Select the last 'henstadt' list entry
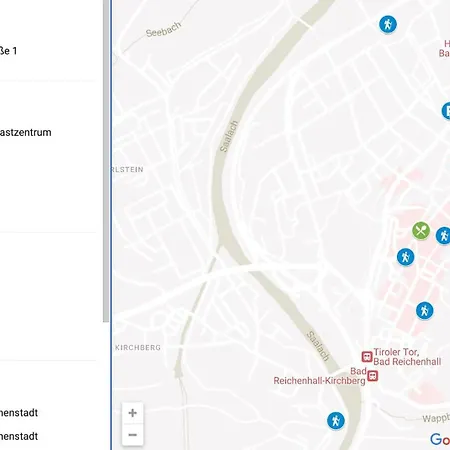450x450 pixels. [x=19, y=436]
